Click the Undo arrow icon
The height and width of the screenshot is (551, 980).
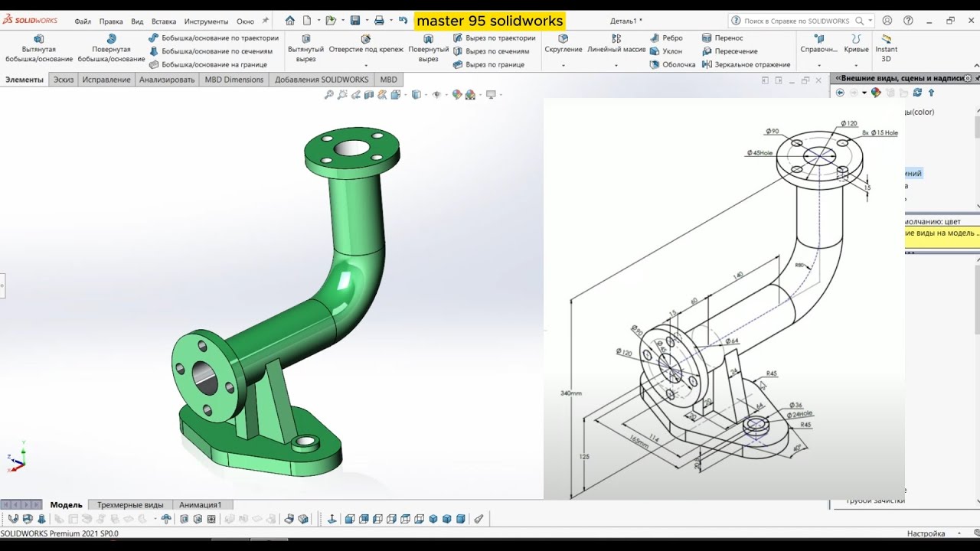coord(403,21)
